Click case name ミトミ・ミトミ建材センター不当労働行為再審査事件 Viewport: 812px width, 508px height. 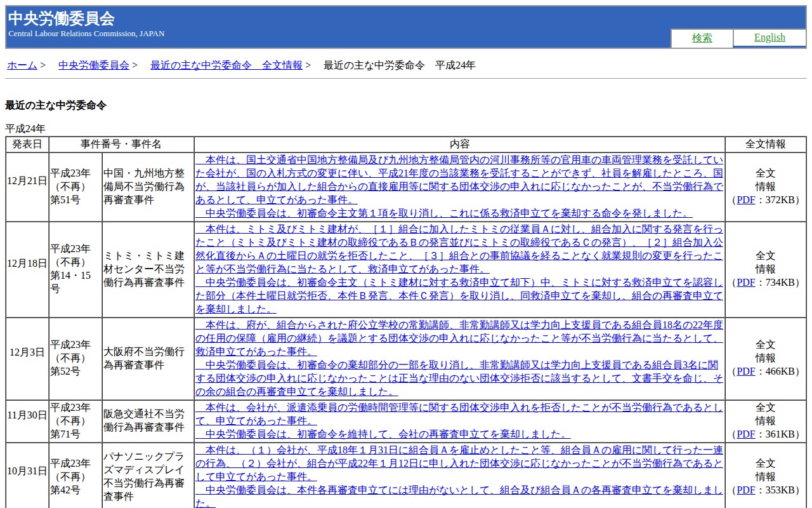pyautogui.click(x=145, y=269)
